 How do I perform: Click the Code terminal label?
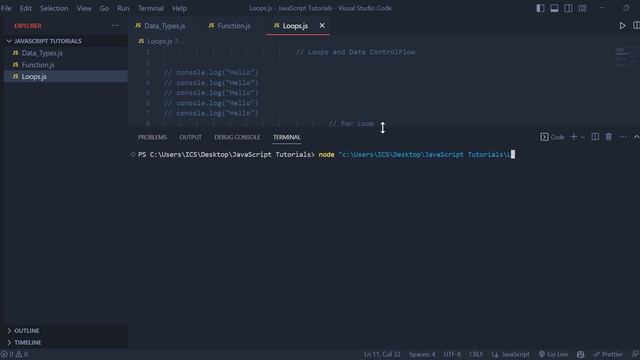[x=552, y=137]
